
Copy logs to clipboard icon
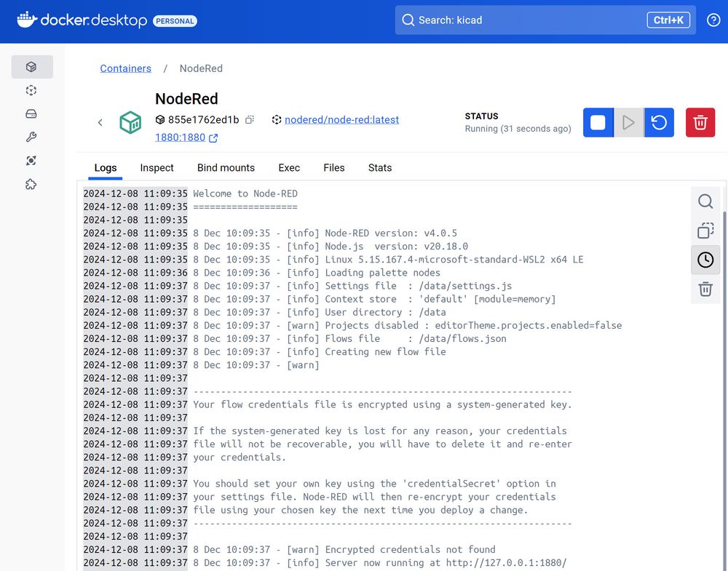pos(705,231)
